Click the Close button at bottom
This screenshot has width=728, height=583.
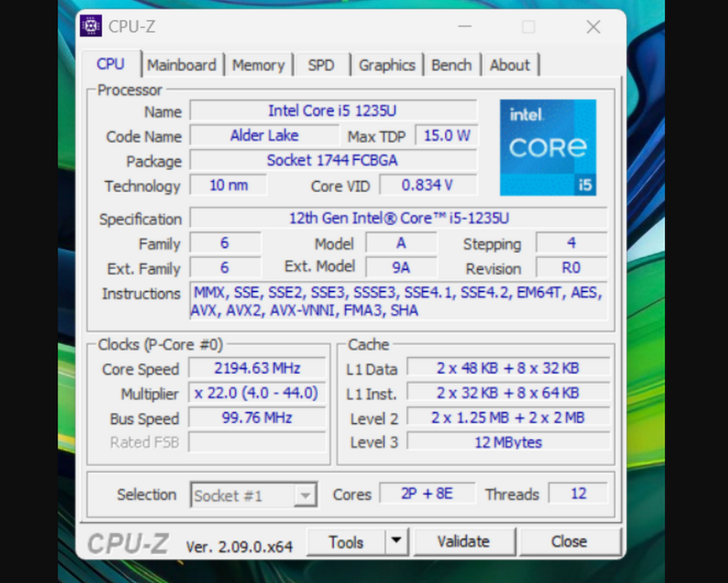pyautogui.click(x=570, y=541)
